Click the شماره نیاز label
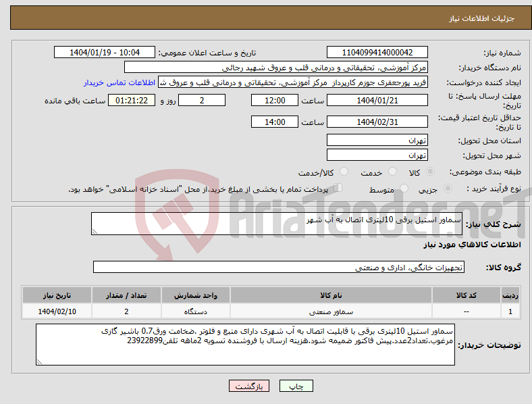The image size is (532, 404). (502, 53)
